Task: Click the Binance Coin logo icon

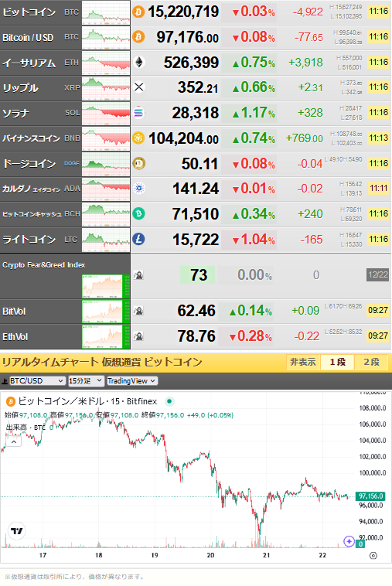Action: click(x=138, y=138)
